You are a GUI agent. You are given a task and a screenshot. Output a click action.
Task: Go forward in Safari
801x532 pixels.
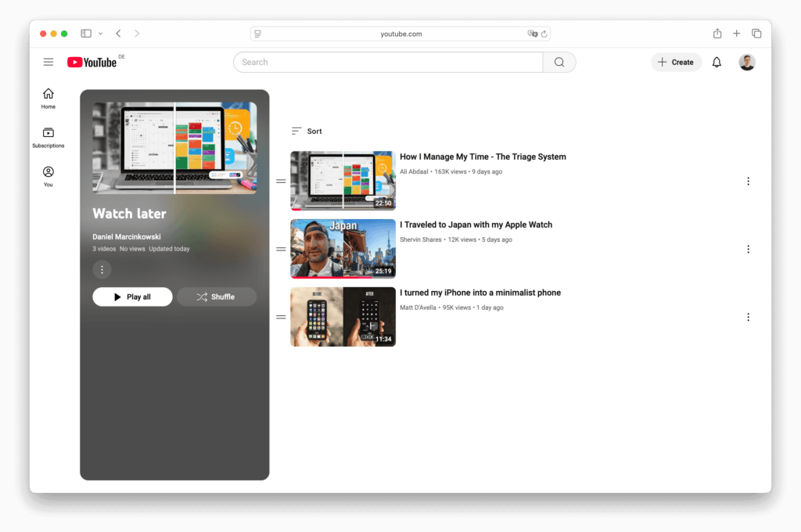pyautogui.click(x=137, y=34)
